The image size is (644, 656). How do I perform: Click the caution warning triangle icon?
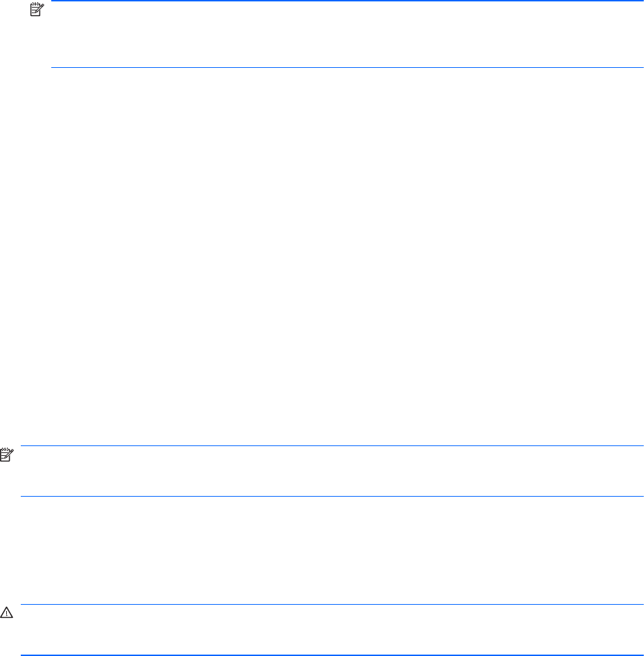coord(7,613)
